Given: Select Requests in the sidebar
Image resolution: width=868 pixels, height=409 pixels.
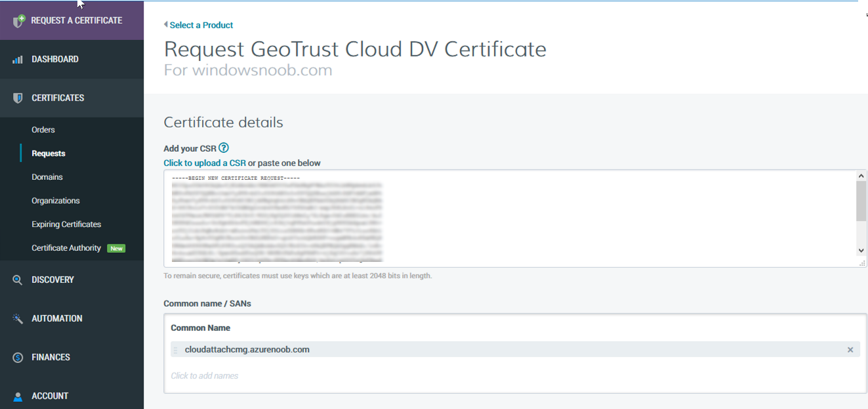Looking at the screenshot, I should (x=49, y=154).
